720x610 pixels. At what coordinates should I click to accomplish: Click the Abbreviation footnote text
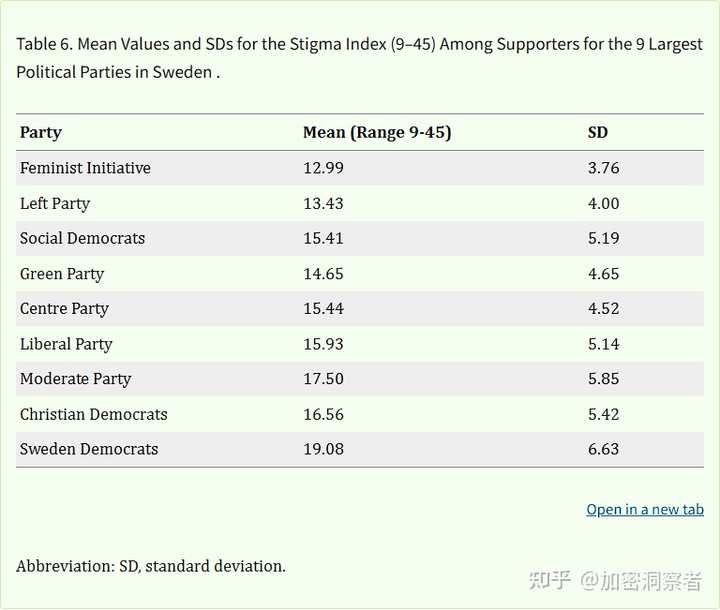point(151,566)
